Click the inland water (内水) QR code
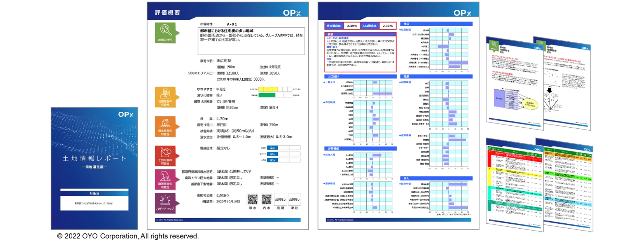 (x=266, y=199)
